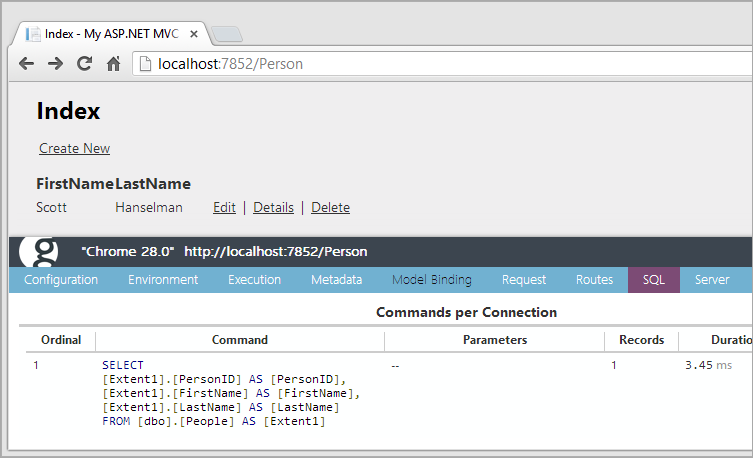Image resolution: width=753 pixels, height=458 pixels.
Task: Click the Glimpse request URL http://localhost:7852/Person
Action: (x=276, y=252)
